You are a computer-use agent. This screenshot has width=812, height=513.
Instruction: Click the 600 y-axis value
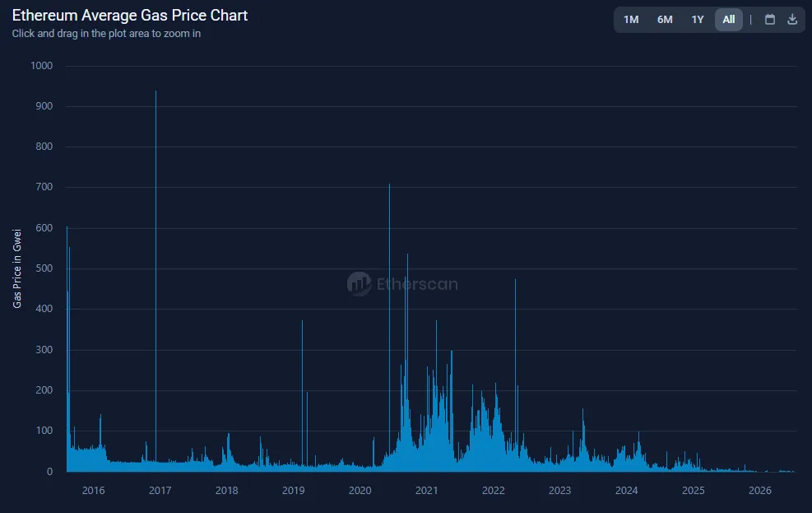click(44, 228)
